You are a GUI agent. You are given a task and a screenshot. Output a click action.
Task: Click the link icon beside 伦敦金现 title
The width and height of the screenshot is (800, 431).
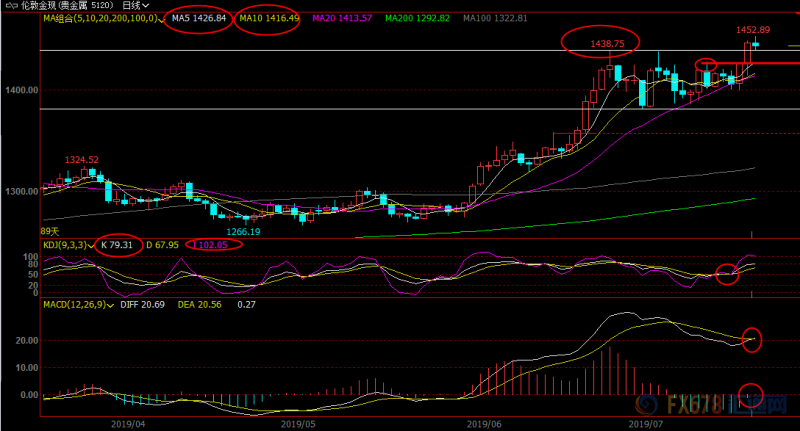tap(12, 6)
